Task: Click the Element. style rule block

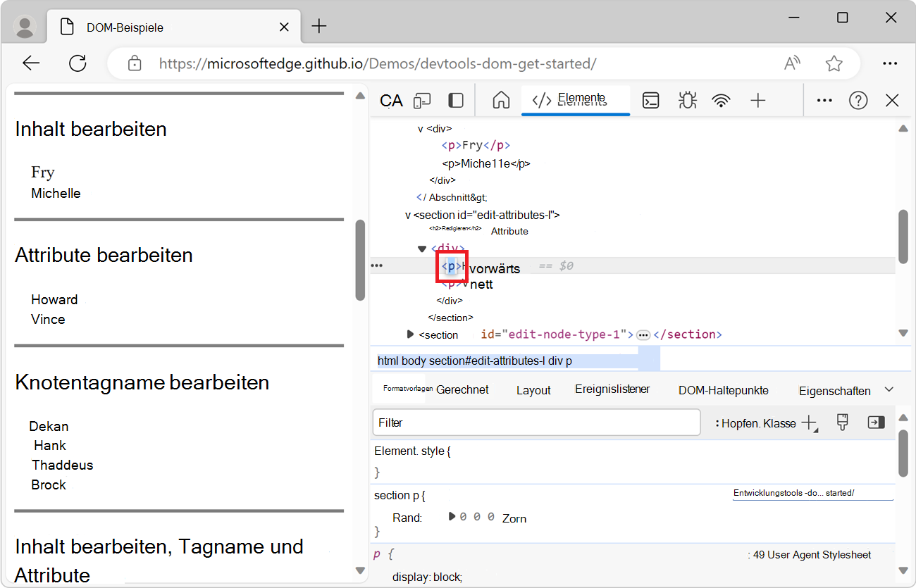Action: (633, 461)
